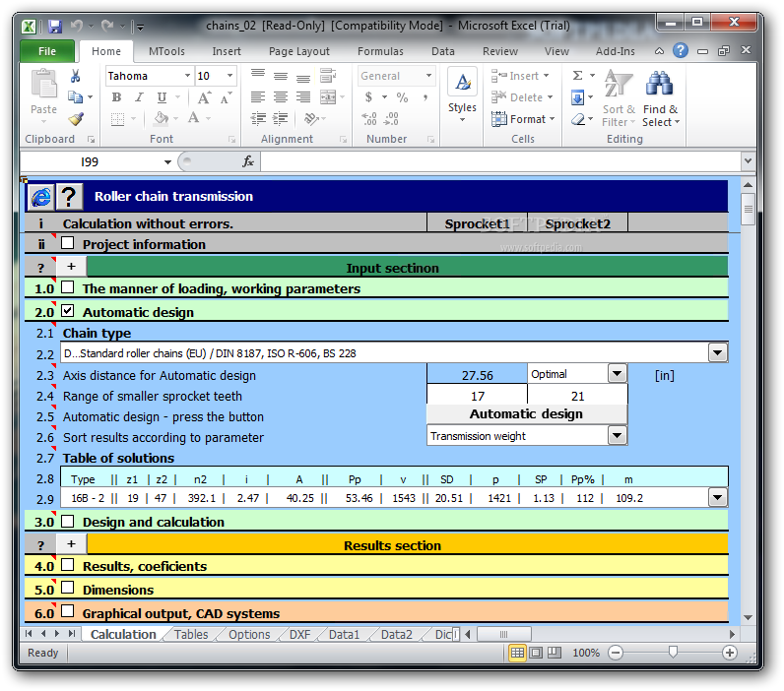784x691 pixels.
Task: Click the Cut scissors icon
Action: 75,76
